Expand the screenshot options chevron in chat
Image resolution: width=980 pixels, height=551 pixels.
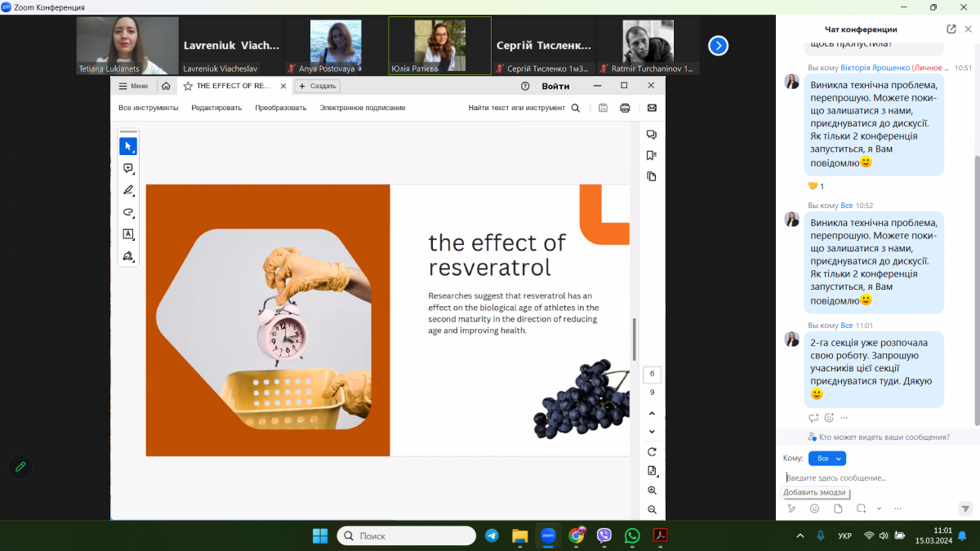pos(879,509)
